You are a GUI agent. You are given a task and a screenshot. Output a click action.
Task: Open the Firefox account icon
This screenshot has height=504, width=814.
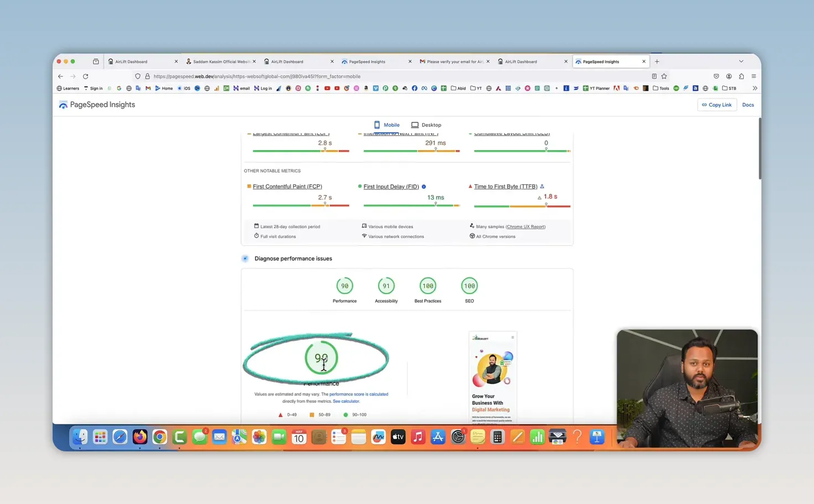pos(729,76)
